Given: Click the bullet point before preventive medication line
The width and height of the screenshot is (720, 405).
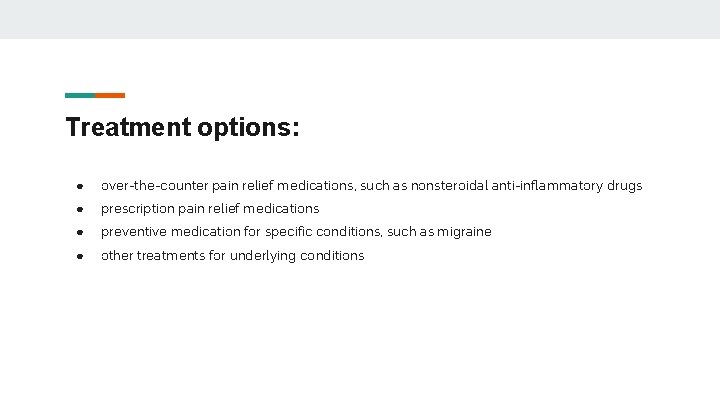Looking at the screenshot, I should [x=80, y=232].
